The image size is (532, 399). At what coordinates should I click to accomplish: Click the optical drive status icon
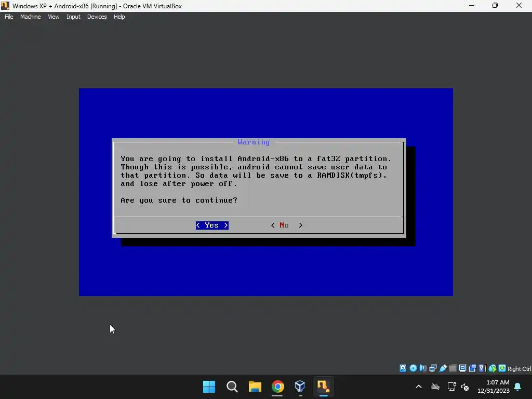[413, 368]
